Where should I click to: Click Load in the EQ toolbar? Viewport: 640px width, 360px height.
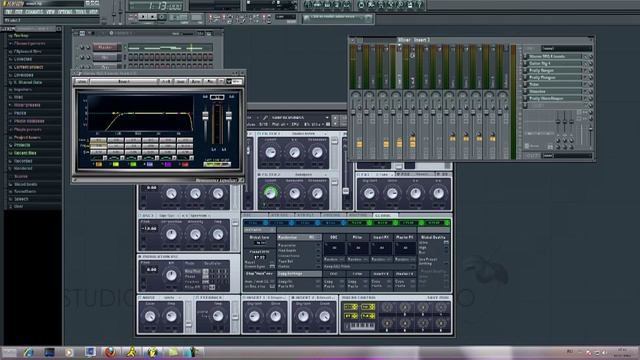(x=180, y=82)
